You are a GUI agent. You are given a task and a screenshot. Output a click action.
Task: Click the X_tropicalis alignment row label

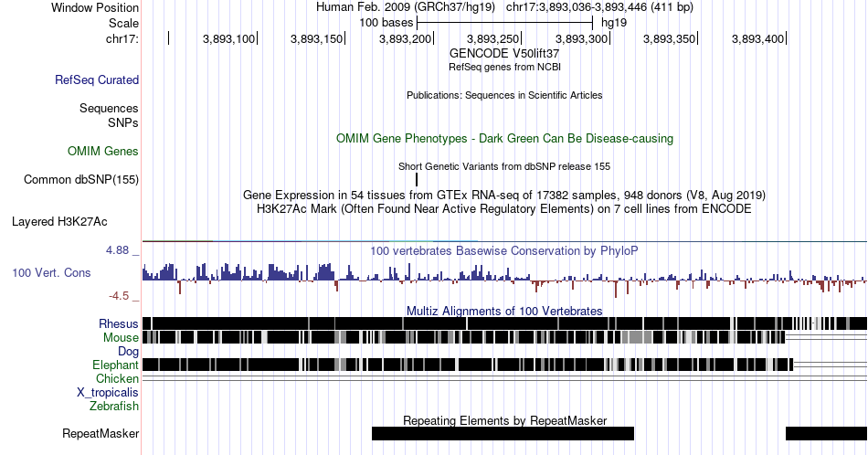(108, 393)
